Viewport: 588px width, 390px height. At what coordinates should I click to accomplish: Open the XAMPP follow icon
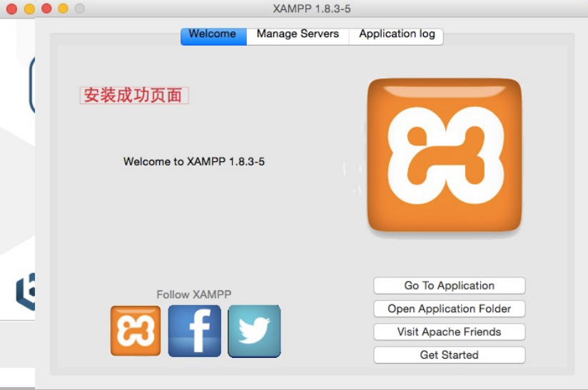(136, 331)
